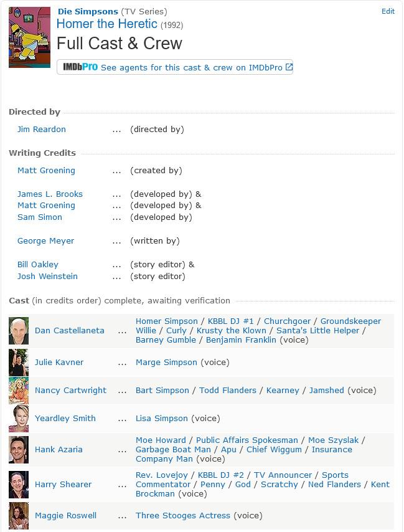The height and width of the screenshot is (532, 404).
Task: Click Julie Kavner's headshot photo
Action: [x=19, y=363]
